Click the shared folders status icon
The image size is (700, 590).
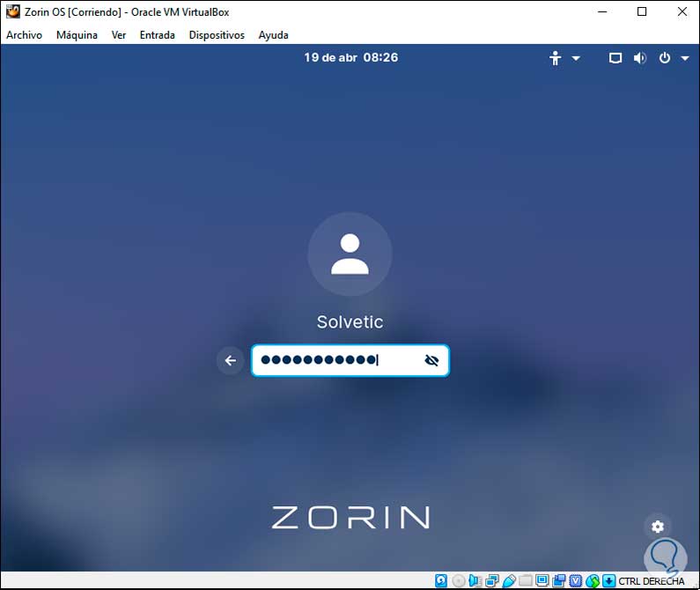[526, 580]
